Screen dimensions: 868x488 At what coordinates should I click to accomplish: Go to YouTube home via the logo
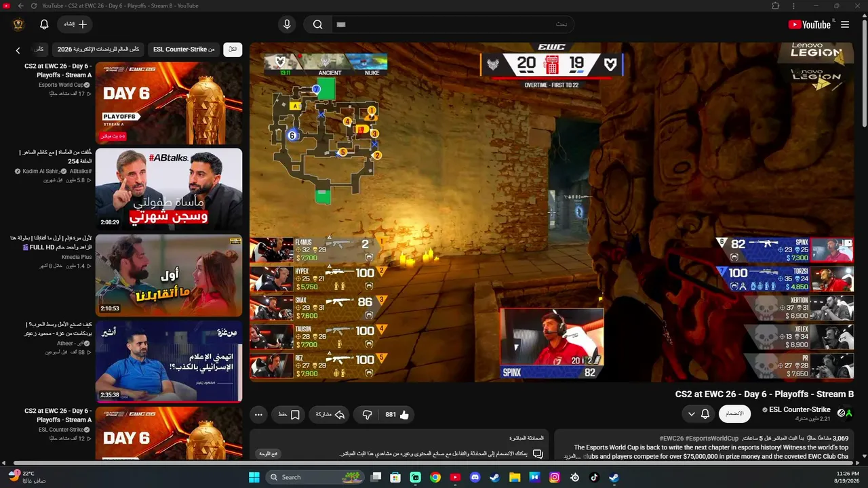click(810, 24)
